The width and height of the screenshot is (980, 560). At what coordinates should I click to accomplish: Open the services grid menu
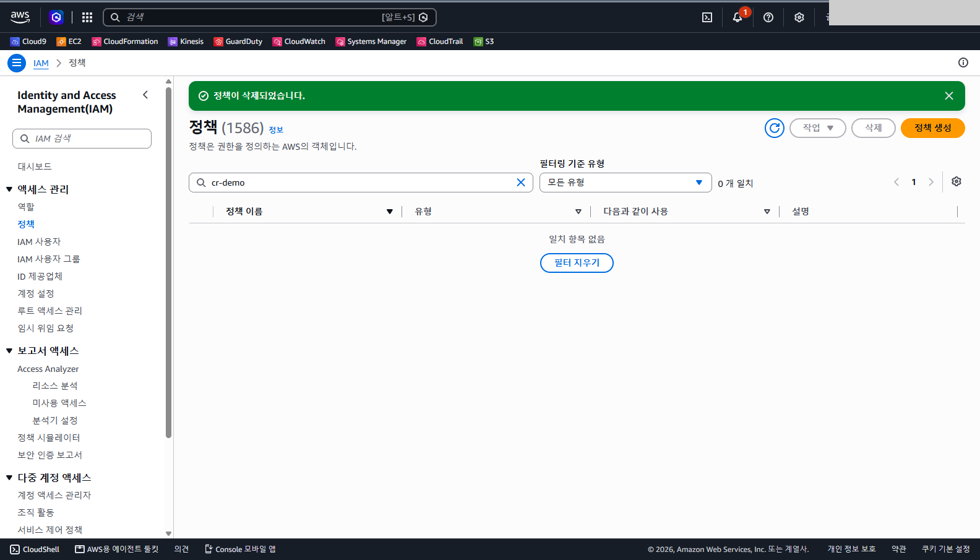pos(87,17)
